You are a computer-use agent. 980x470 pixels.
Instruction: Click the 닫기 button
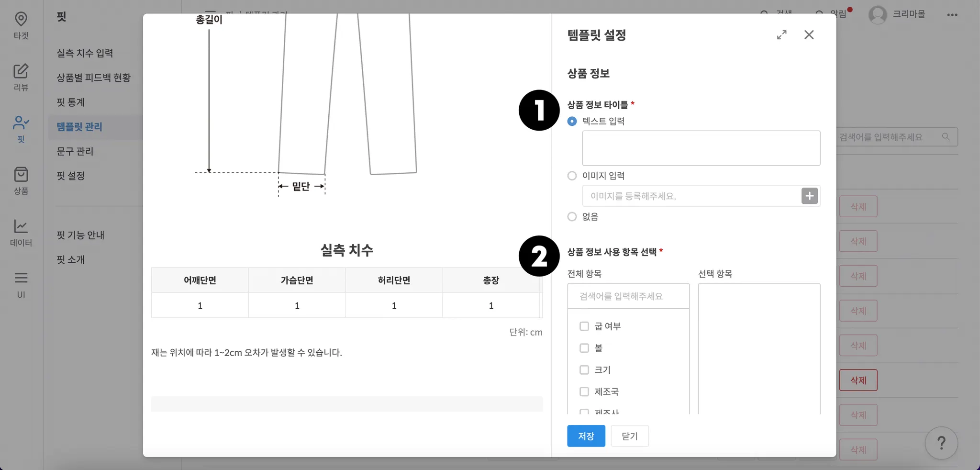629,436
